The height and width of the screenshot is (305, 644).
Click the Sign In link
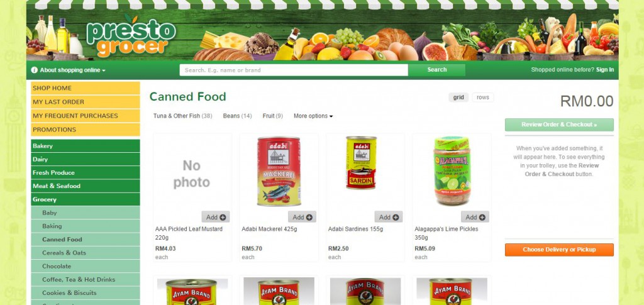pyautogui.click(x=605, y=70)
